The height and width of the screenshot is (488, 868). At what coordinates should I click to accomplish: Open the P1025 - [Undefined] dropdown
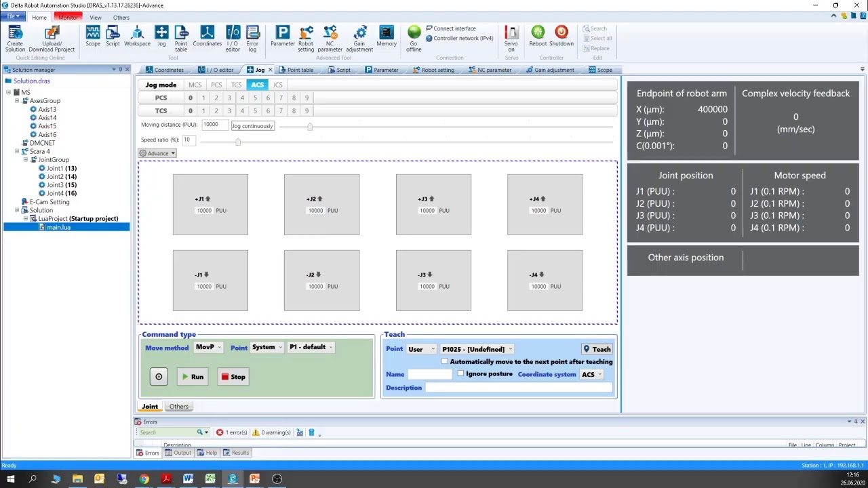click(x=477, y=349)
